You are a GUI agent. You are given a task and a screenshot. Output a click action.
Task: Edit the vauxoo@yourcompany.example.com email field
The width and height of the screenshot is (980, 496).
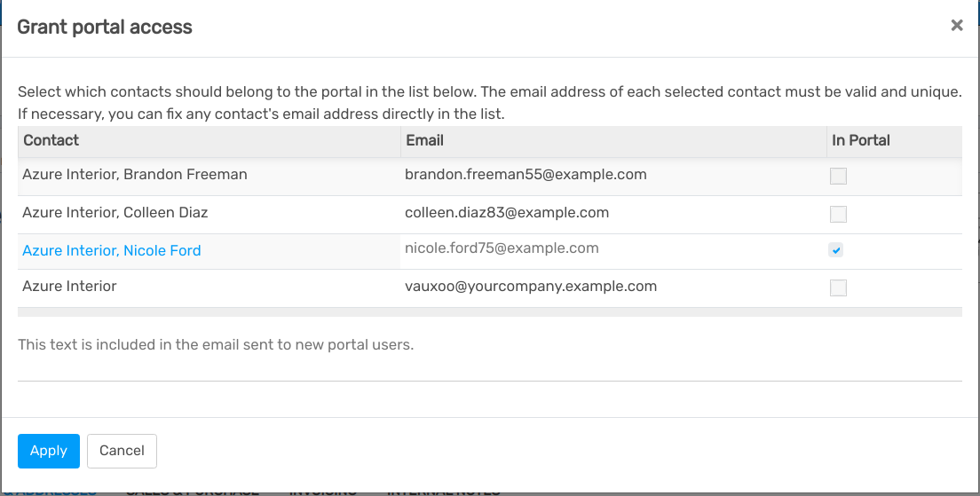tap(613, 288)
